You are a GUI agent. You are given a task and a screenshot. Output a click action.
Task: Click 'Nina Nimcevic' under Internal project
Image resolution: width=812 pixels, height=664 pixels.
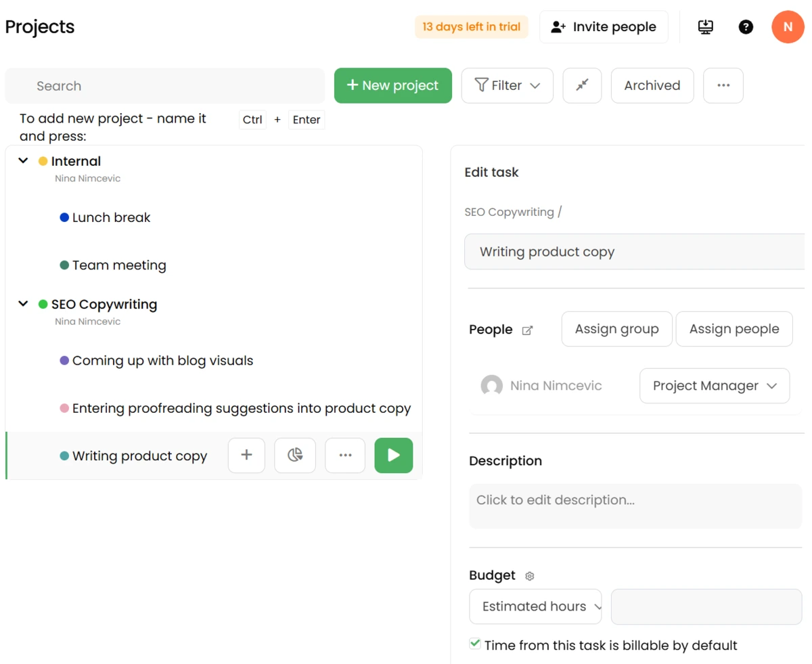[87, 179]
